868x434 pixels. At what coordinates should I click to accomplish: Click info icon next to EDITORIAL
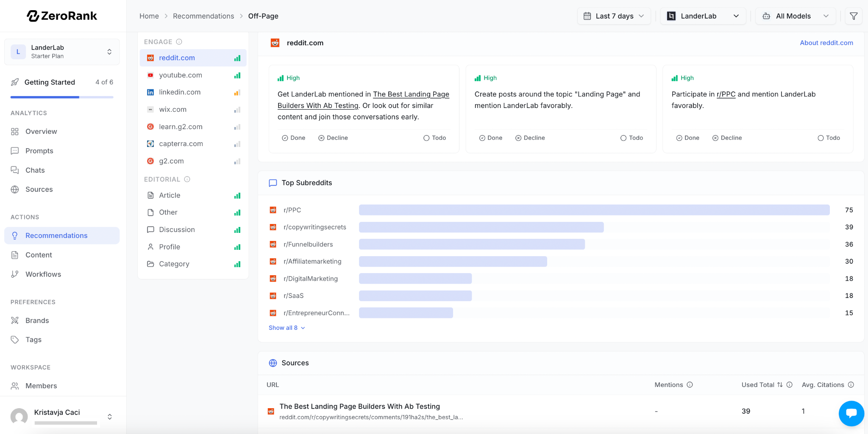[x=187, y=180]
